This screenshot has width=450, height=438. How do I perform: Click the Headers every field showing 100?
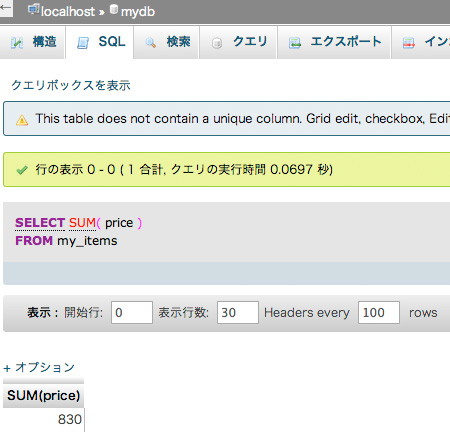point(379,312)
